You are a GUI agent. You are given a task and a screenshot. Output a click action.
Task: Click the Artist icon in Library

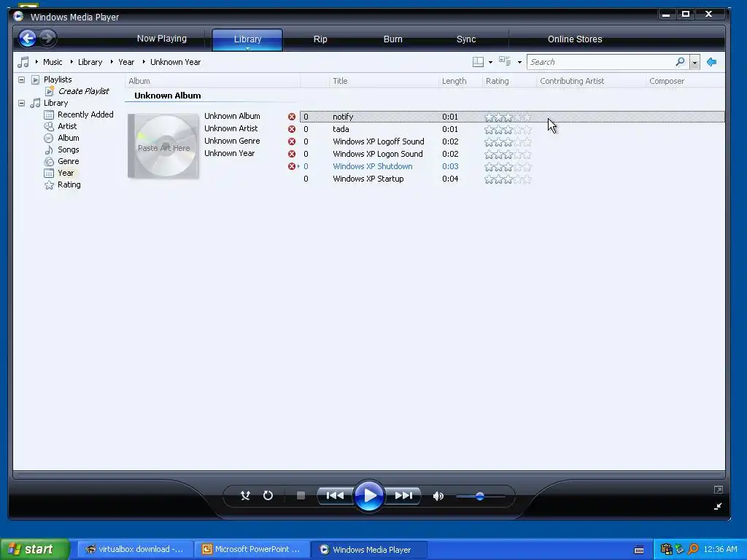(49, 126)
